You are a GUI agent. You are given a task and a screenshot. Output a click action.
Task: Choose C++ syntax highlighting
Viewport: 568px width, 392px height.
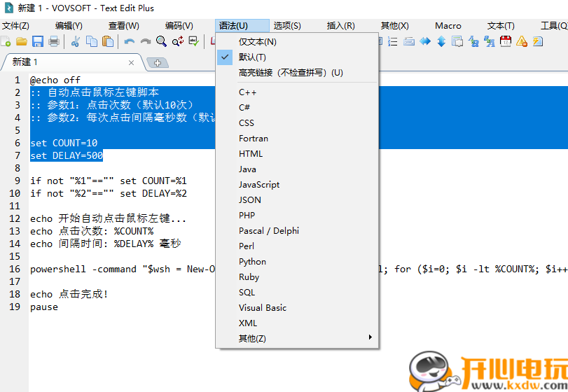pyautogui.click(x=297, y=92)
